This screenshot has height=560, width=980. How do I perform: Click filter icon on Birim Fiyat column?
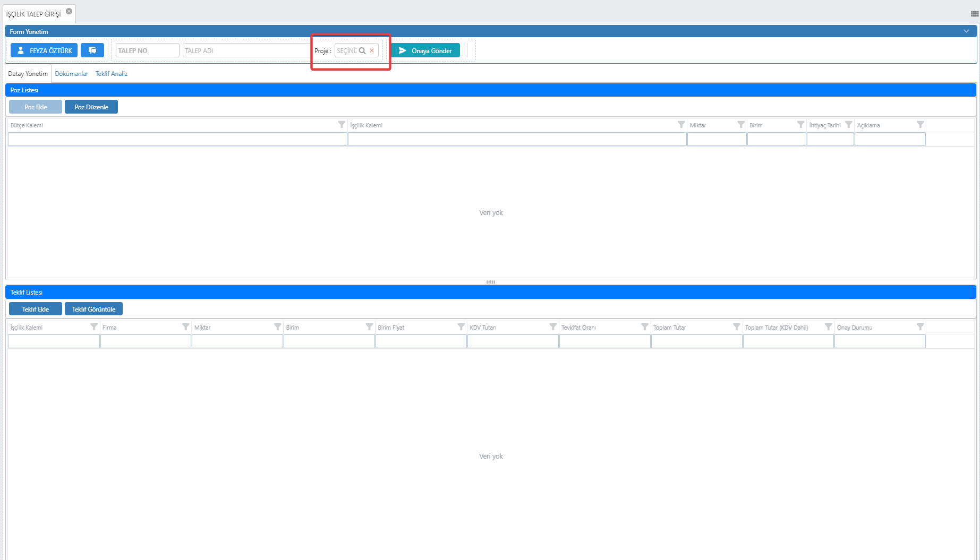point(461,327)
